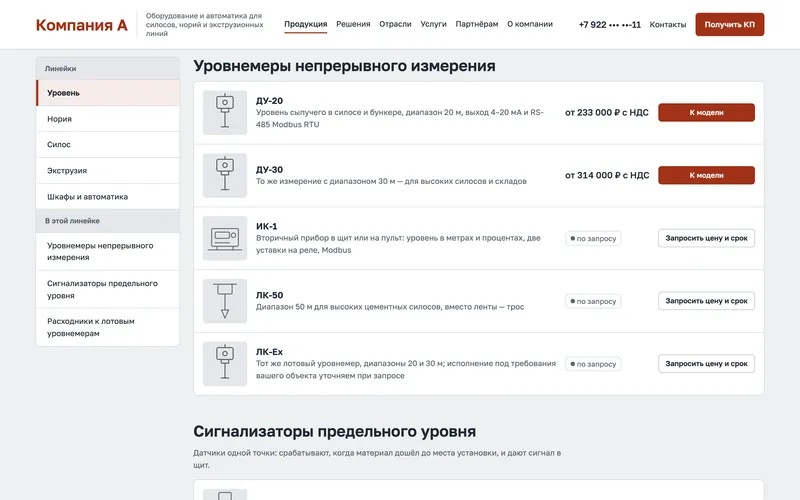Viewport: 800px width, 500px height.
Task: Click the ДУ-30 description about высоких силосов
Action: coord(391,181)
